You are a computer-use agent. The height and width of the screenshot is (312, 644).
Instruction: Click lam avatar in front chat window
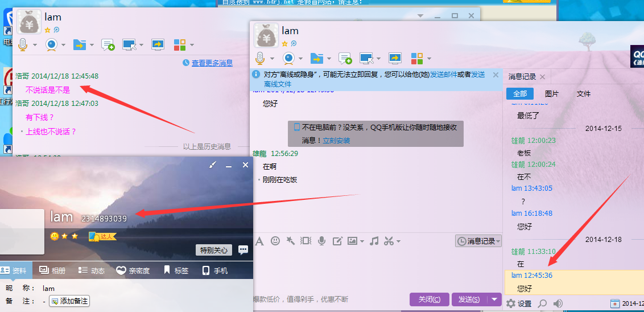point(266,35)
